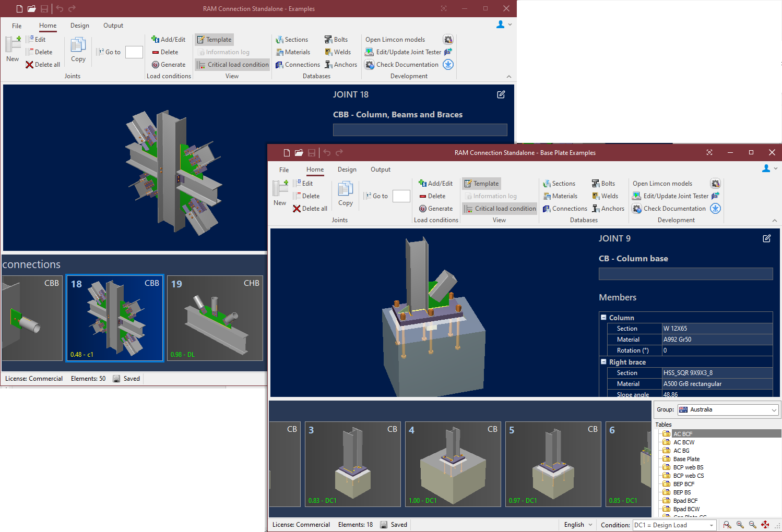782x532 pixels.
Task: Click open folder icon in Base Plate Examples title bar
Action: 299,153
